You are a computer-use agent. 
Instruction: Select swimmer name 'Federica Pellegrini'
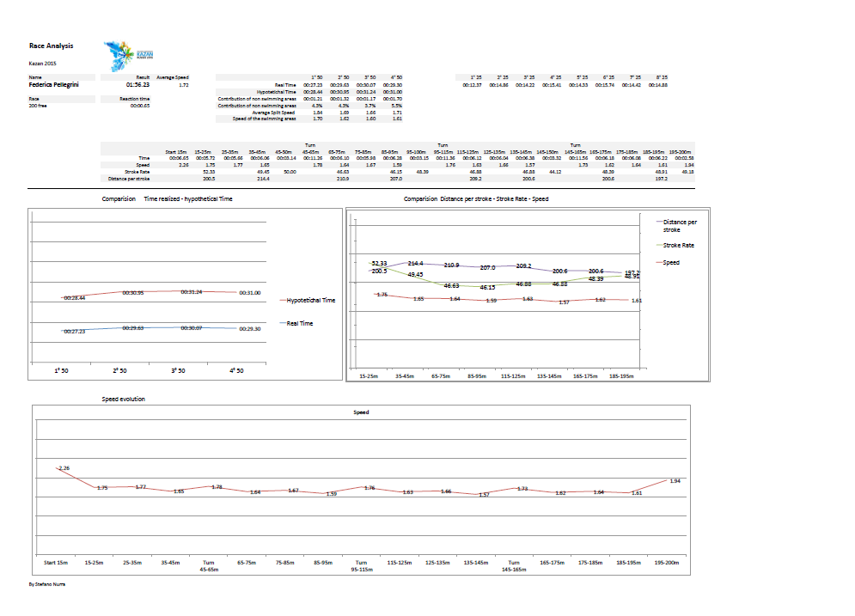coord(54,85)
